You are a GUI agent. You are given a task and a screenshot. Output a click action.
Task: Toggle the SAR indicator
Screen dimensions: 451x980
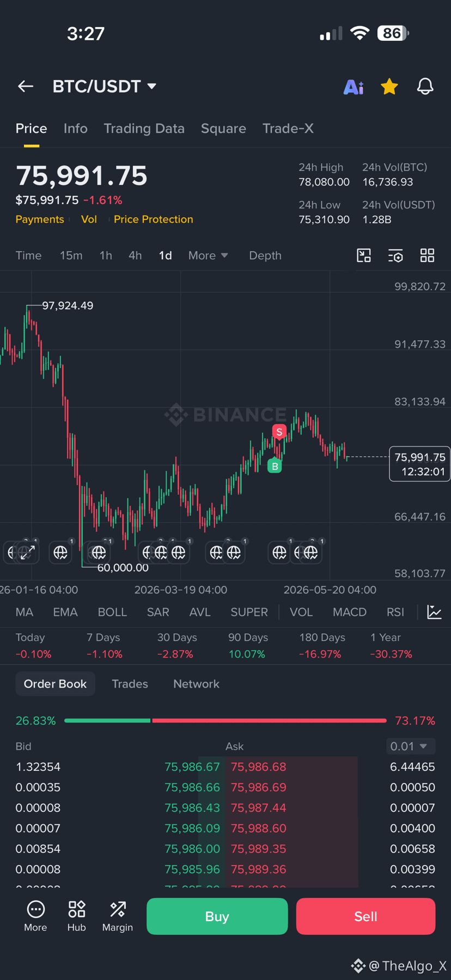158,612
